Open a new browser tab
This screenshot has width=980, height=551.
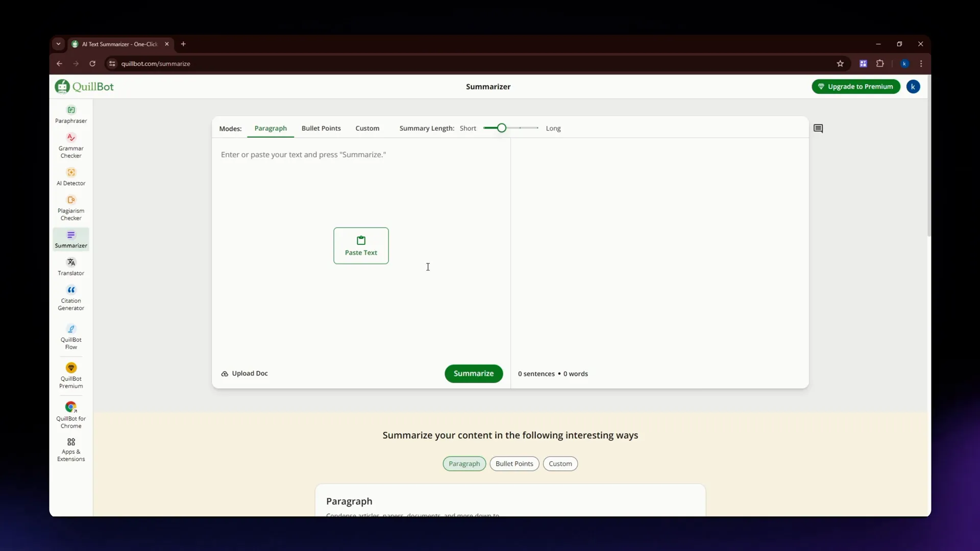183,44
